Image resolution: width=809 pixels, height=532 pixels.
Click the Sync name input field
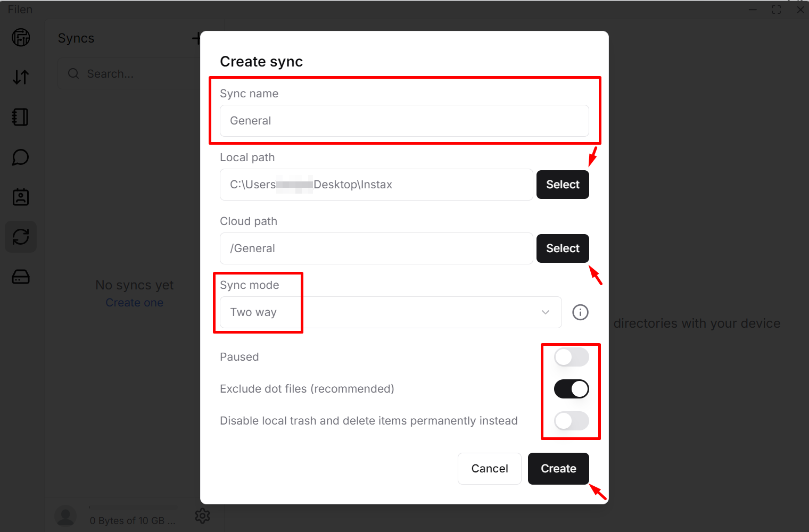[x=404, y=121]
